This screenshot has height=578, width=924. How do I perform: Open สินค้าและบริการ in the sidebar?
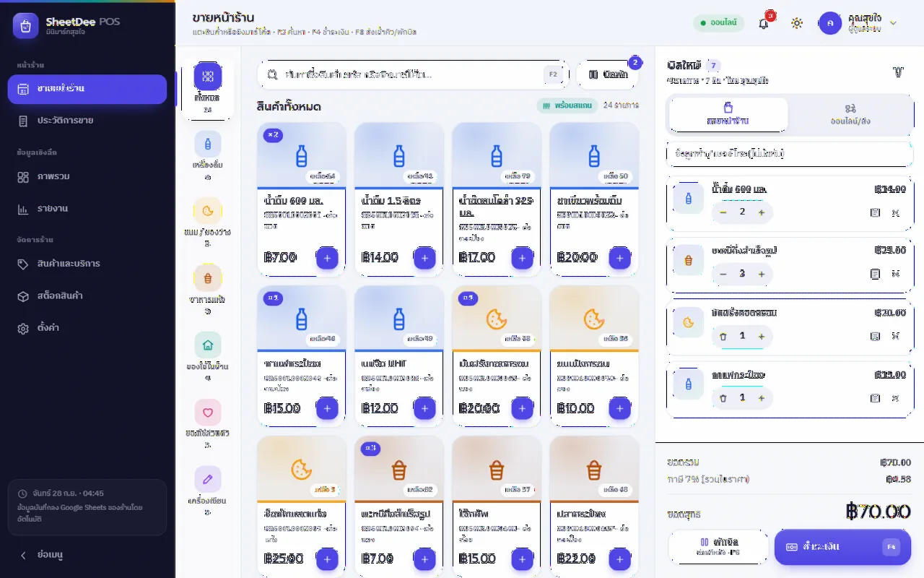(87, 264)
